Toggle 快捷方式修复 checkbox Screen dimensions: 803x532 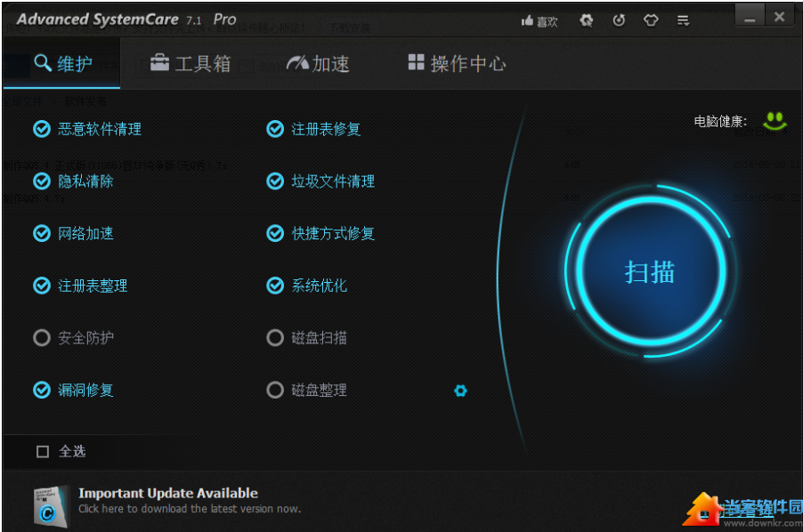tap(275, 233)
